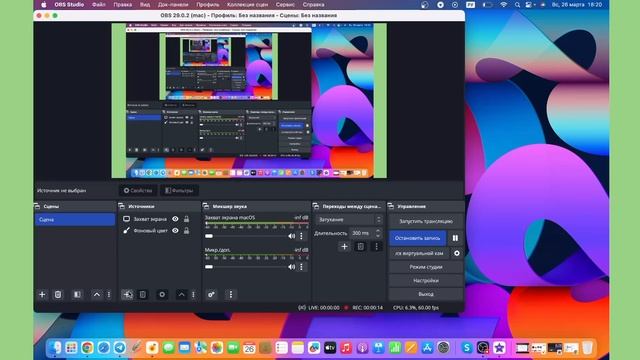640x360 pixels.
Task: Open Chrome from the Dock
Action: pos(87,348)
